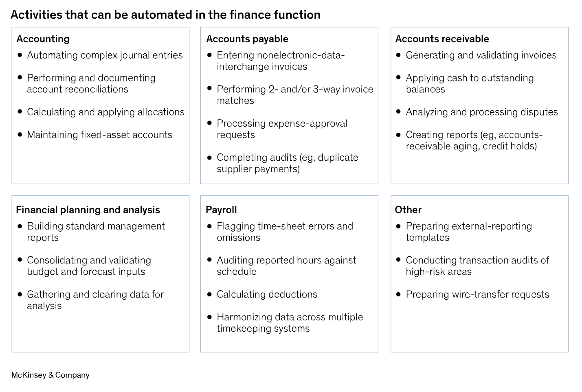Viewport: 582px width, 392px height.
Task: Click 'Flagging time-sheet errors and omissions' item
Action: click(x=285, y=232)
